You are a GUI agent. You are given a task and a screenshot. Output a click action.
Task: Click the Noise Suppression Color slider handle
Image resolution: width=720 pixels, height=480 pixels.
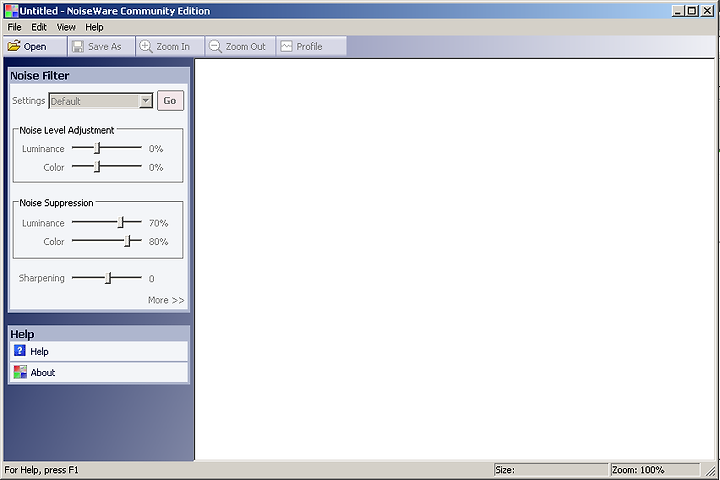(x=128, y=241)
